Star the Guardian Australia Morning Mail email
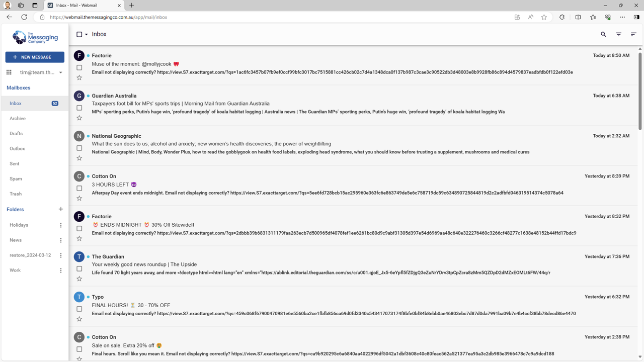This screenshot has width=644, height=362. click(79, 118)
